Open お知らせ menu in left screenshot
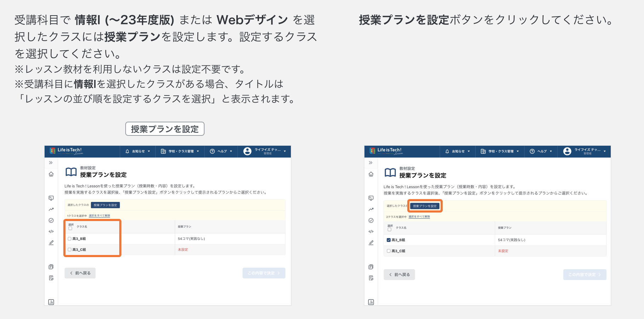644x319 pixels. coord(138,151)
